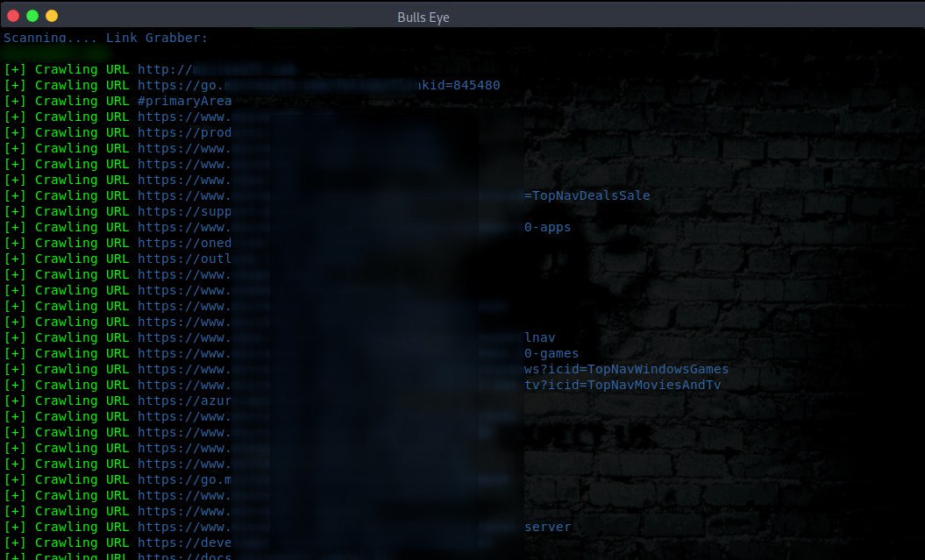Open the link ending with server
The image size is (925, 560).
point(547,527)
